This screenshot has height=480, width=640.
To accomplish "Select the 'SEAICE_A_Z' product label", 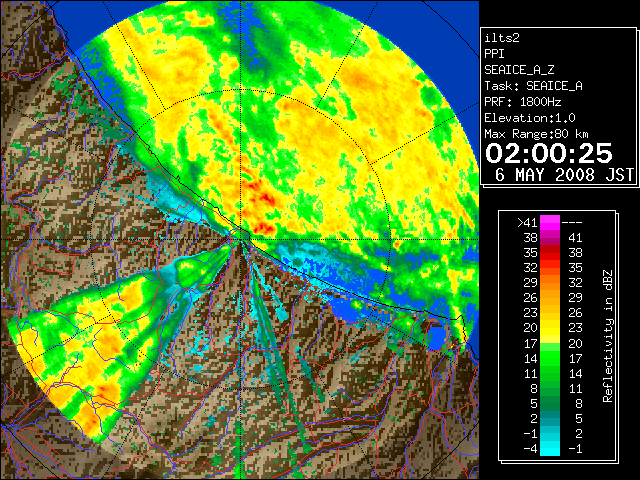I will click(519, 70).
